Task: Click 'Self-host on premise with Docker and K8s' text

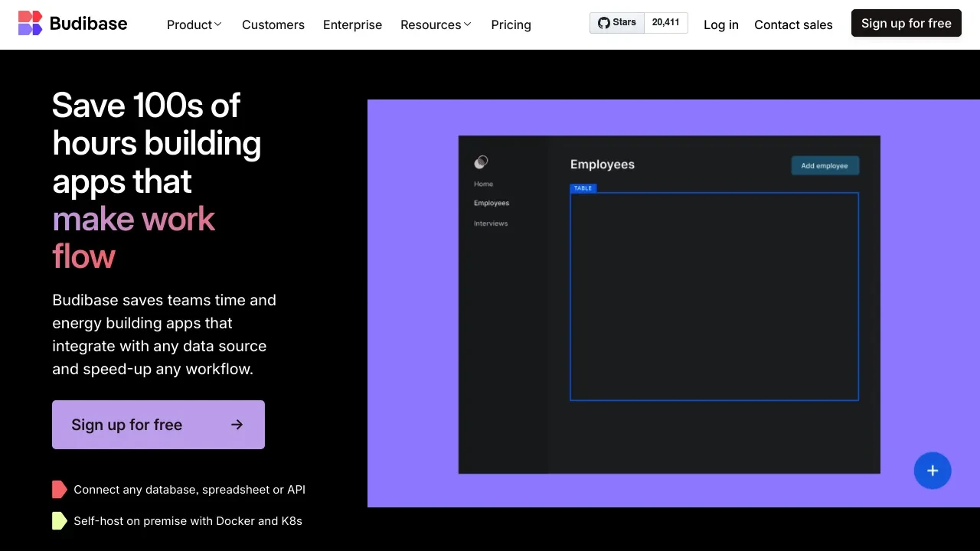Action: coord(188,521)
